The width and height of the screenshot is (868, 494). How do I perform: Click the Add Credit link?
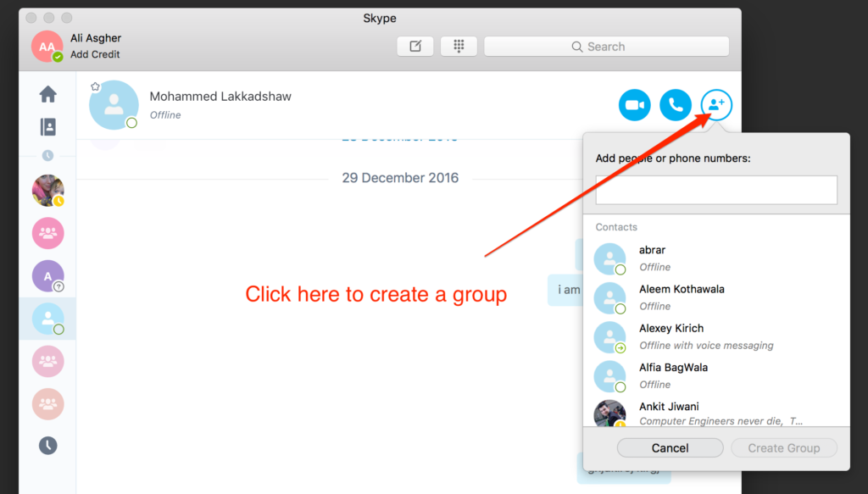pos(95,54)
